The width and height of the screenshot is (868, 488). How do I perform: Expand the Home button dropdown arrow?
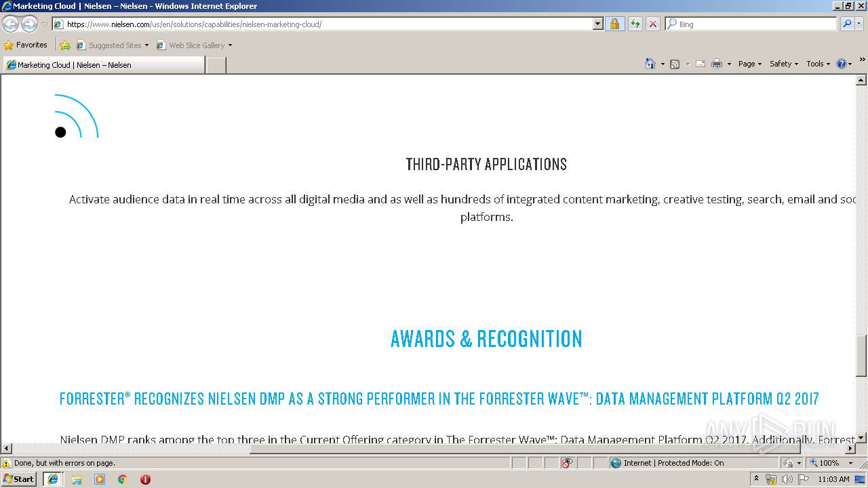click(663, 64)
